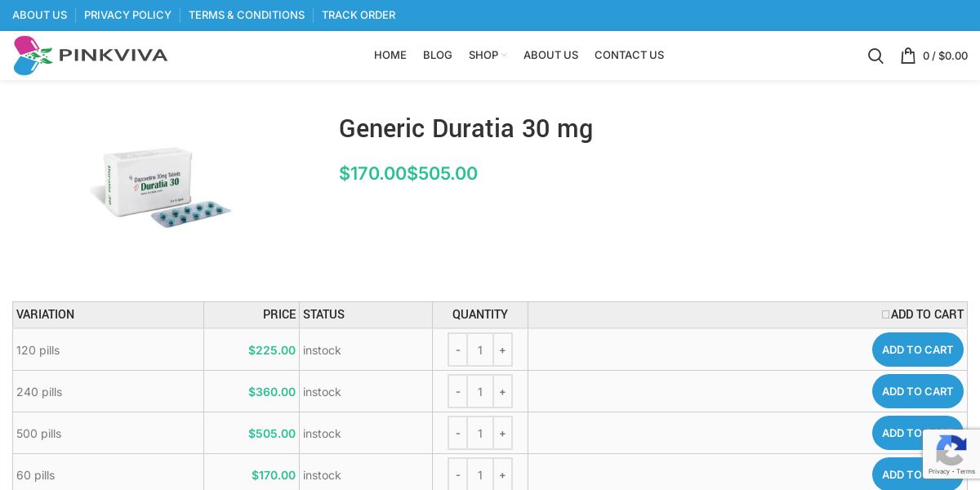Click the Pinkviva logo
Viewport: 980px width, 490px height.
tap(91, 56)
